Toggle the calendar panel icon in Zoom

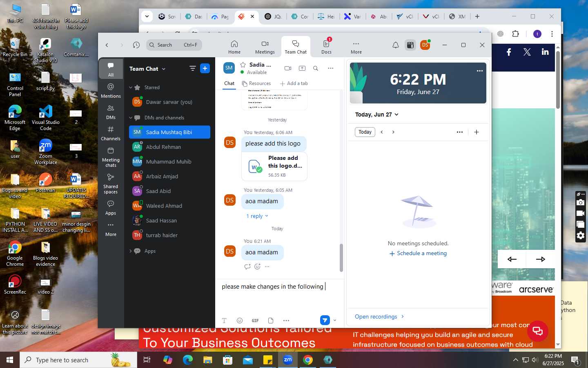point(410,45)
